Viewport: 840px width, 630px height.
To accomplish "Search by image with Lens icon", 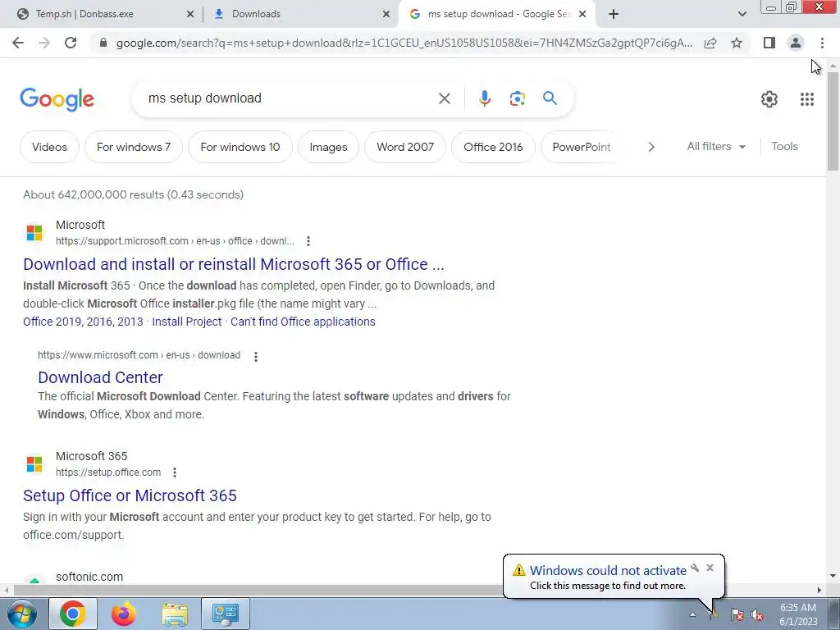I will (517, 98).
